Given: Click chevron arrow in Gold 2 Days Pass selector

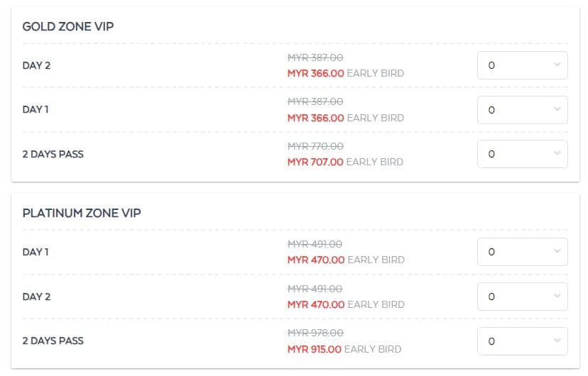Looking at the screenshot, I should 557,153.
